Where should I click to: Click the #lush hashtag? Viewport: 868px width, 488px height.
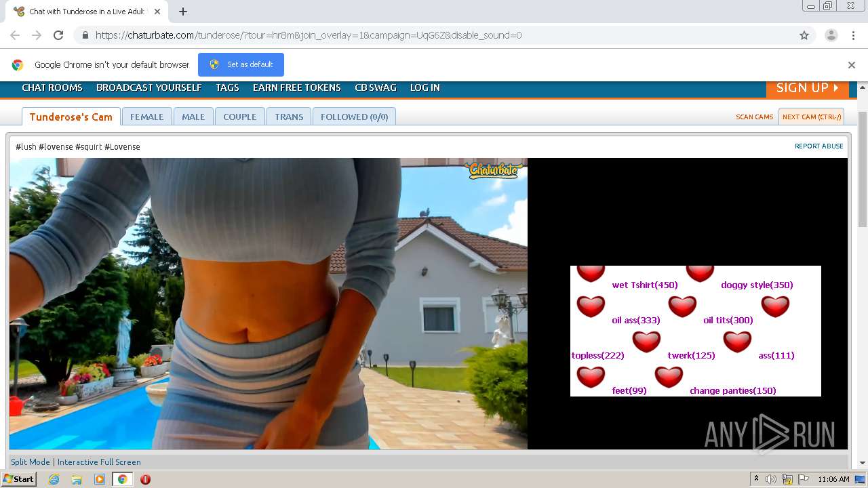(26, 146)
